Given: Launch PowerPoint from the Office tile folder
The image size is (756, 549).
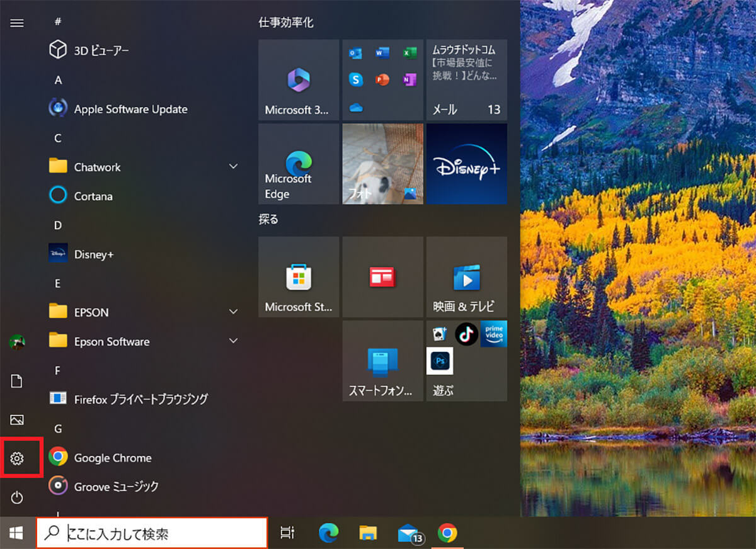Looking at the screenshot, I should (382, 79).
